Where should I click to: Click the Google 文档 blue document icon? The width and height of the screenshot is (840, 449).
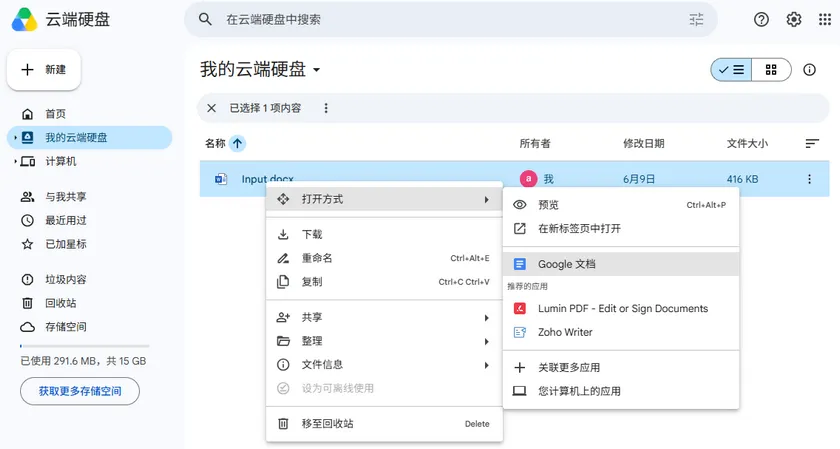[x=520, y=264]
